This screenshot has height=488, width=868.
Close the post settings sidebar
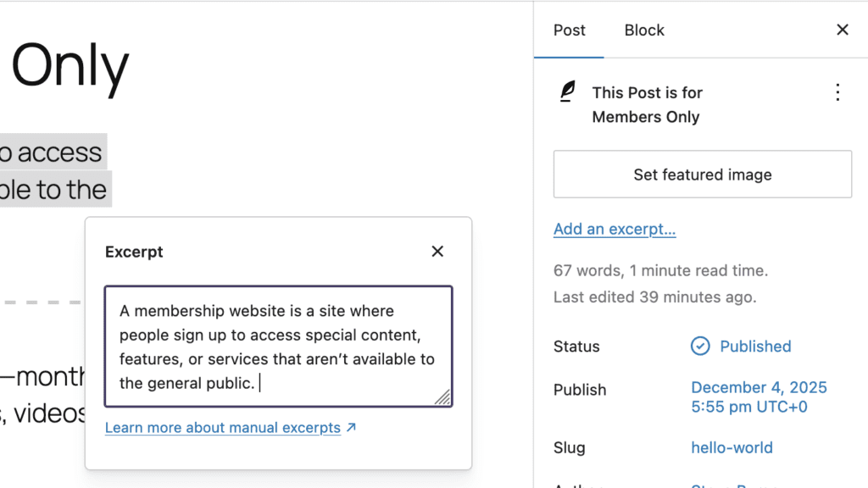pyautogui.click(x=843, y=30)
